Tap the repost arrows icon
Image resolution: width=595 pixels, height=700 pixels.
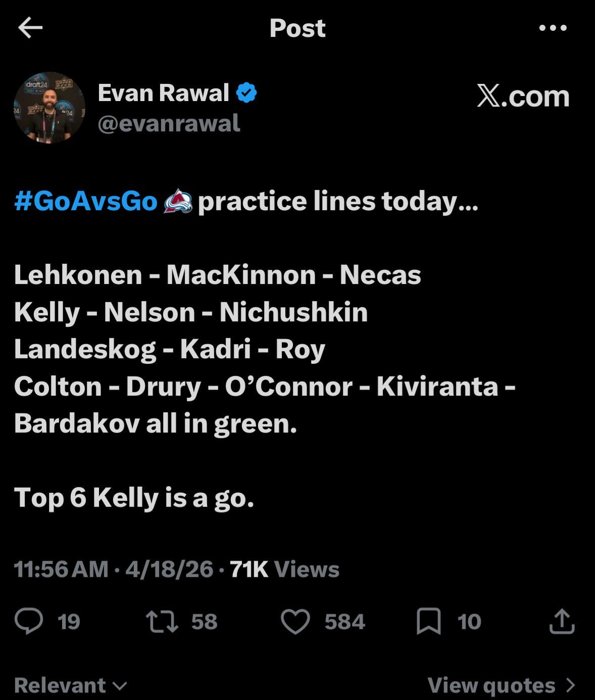click(162, 621)
